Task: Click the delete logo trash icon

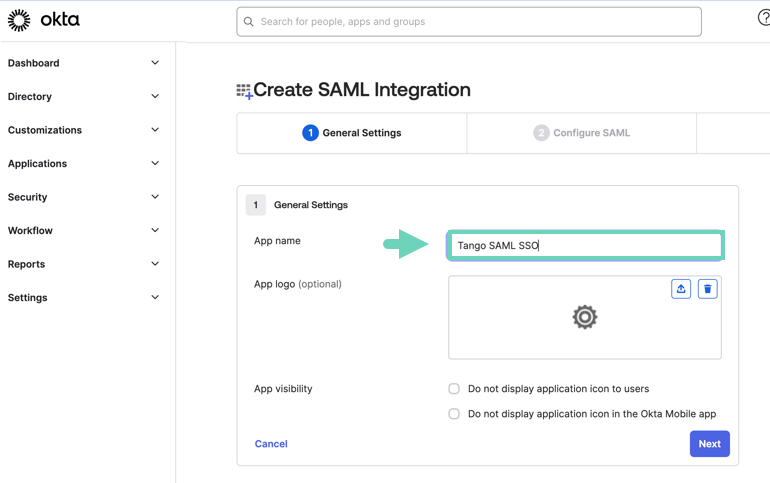Action: pos(707,289)
